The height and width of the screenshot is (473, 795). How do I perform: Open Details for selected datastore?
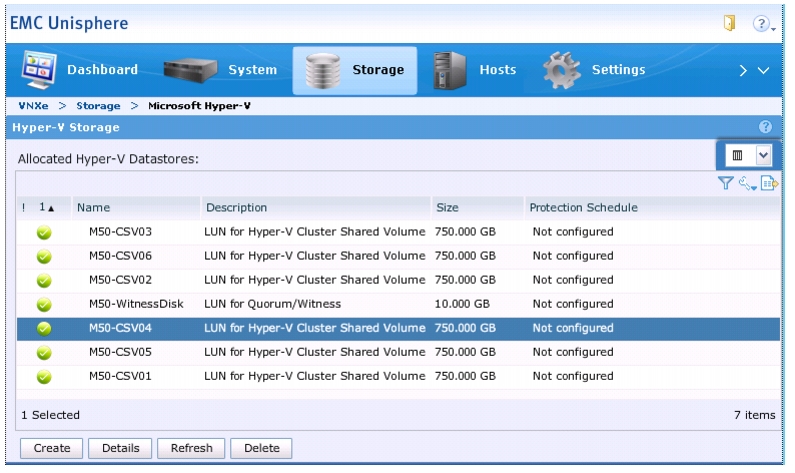coord(120,448)
